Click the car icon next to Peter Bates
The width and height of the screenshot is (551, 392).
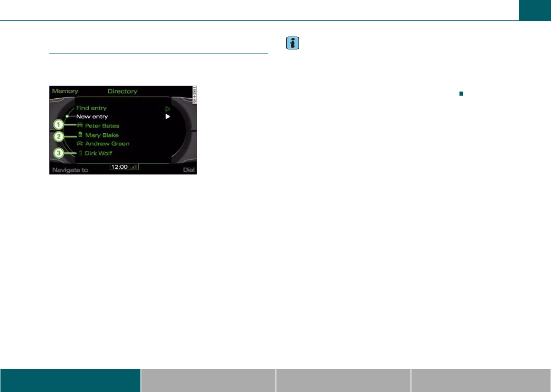(80, 126)
